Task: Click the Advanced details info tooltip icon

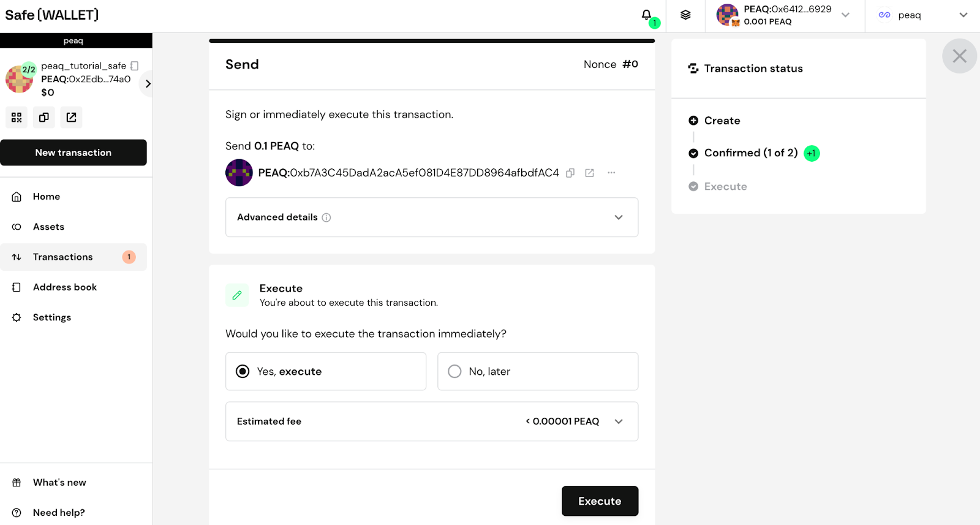Action: coord(326,217)
